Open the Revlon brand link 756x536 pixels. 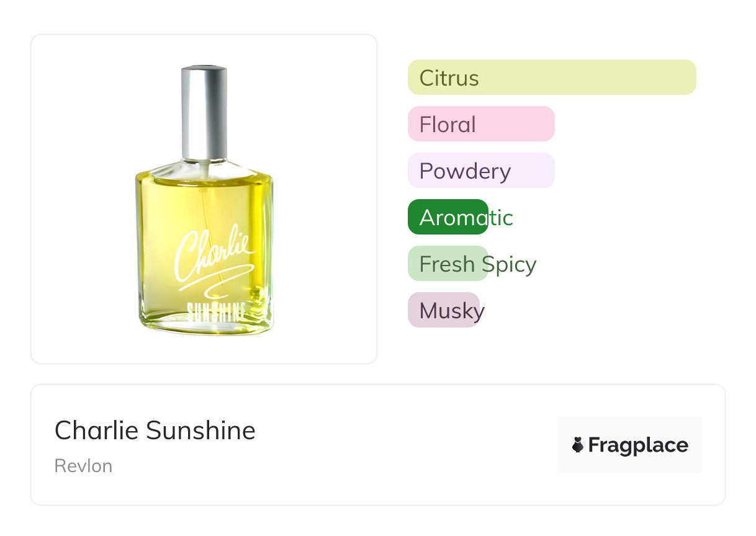[83, 466]
